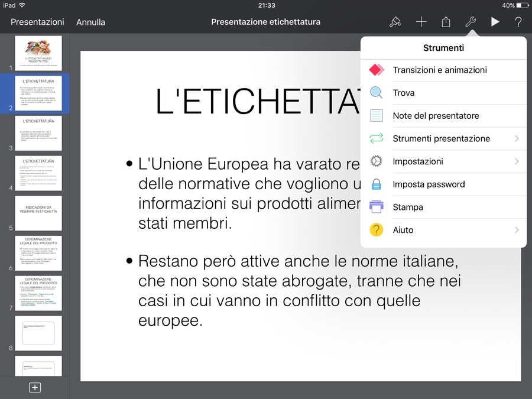The image size is (532, 399).
Task: Tap the Format paintbrush icon
Action: (395, 22)
